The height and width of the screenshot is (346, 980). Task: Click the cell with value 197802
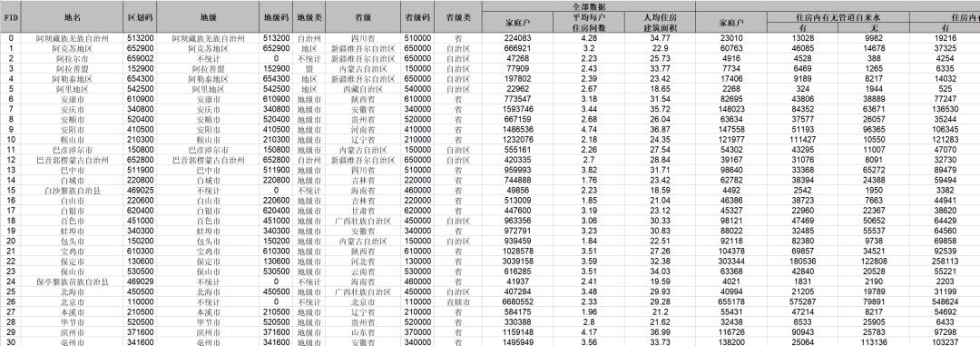[517, 78]
